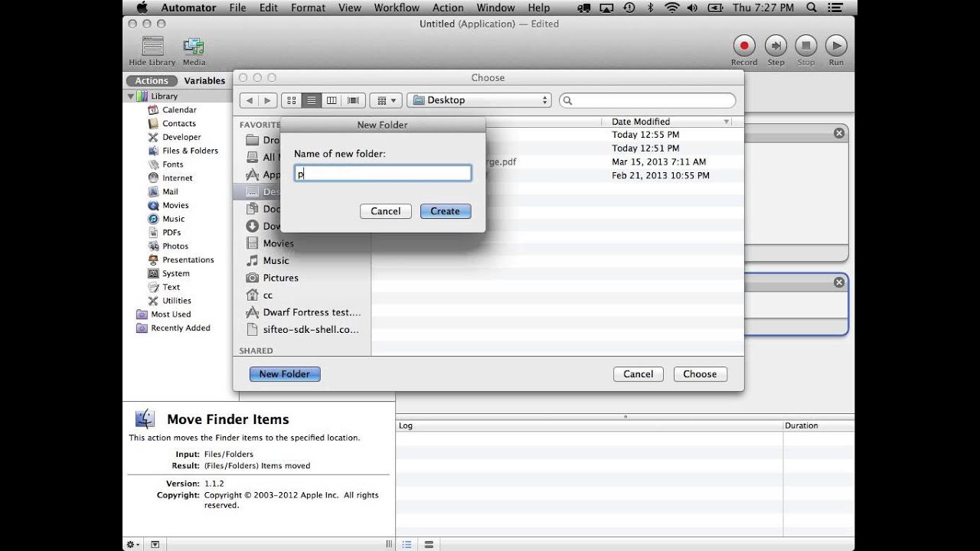The width and height of the screenshot is (980, 551).
Task: Select cc home folder in sidebar
Action: click(267, 295)
